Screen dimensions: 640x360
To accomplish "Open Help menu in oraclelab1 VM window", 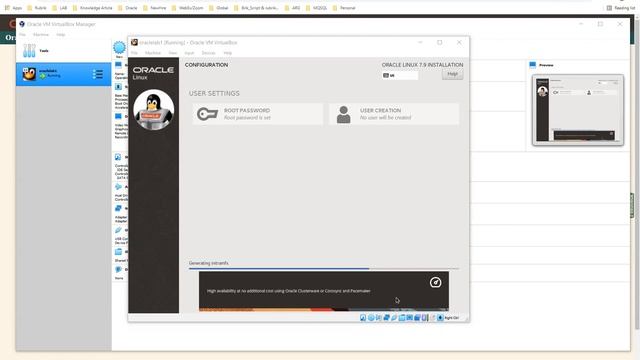I will [228, 53].
